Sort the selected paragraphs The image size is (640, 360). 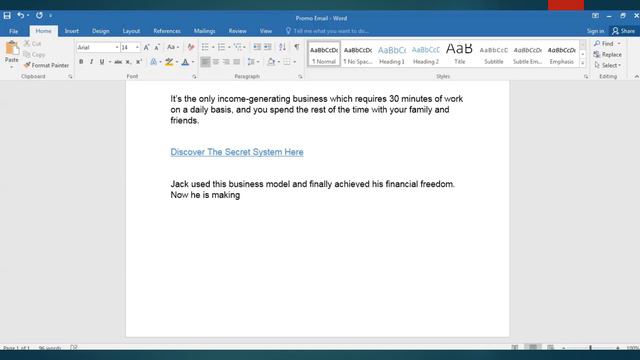(x=282, y=47)
